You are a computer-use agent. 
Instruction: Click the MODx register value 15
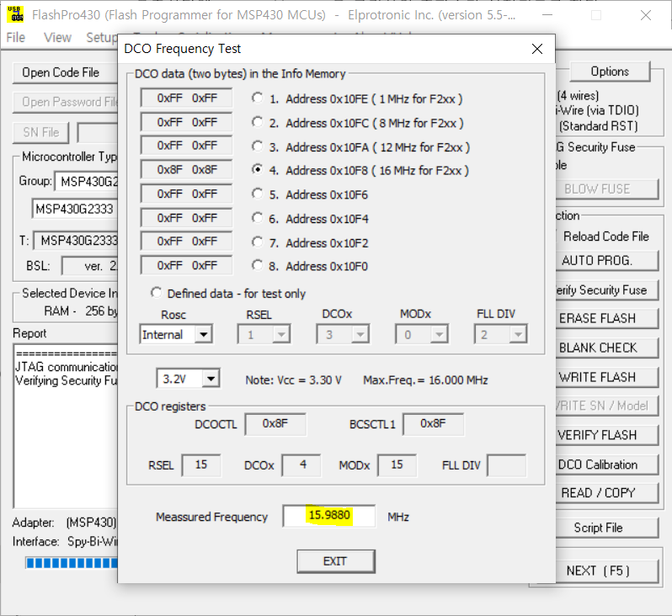[x=397, y=465]
